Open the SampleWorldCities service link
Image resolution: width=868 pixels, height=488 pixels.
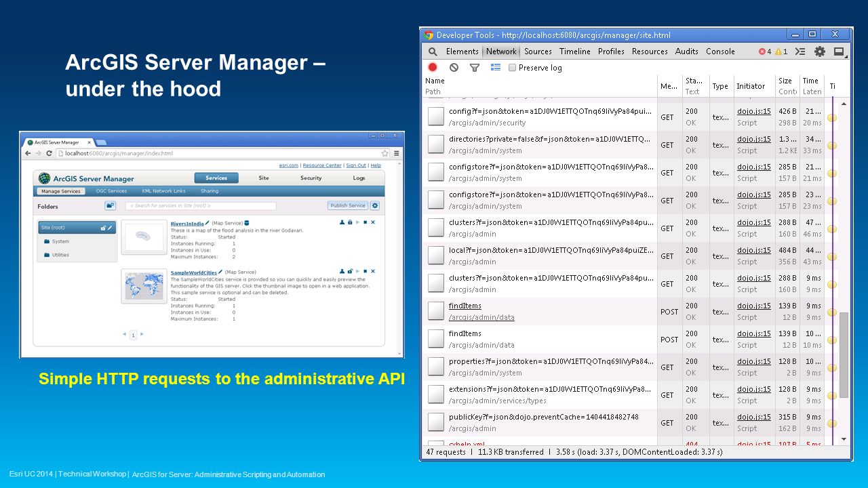(194, 272)
